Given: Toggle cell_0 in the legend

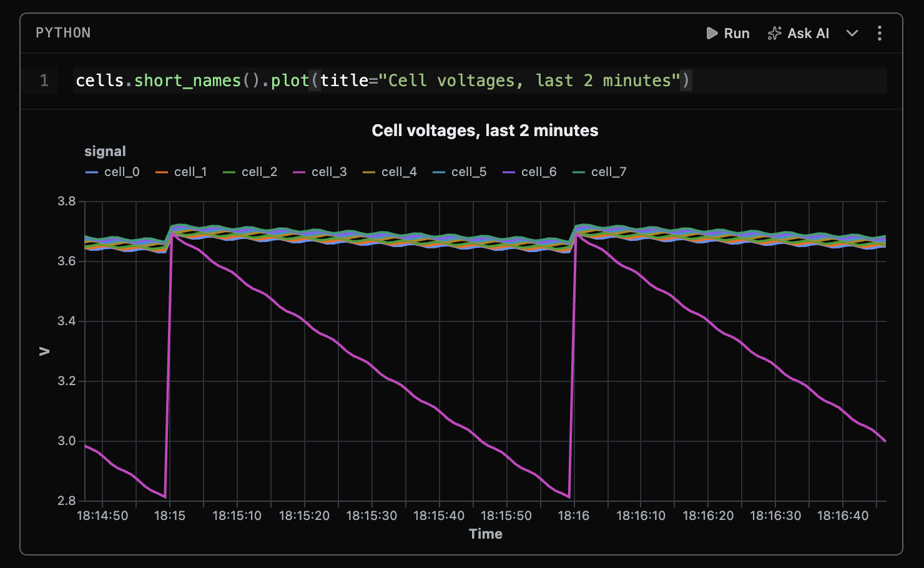Looking at the screenshot, I should [x=112, y=172].
